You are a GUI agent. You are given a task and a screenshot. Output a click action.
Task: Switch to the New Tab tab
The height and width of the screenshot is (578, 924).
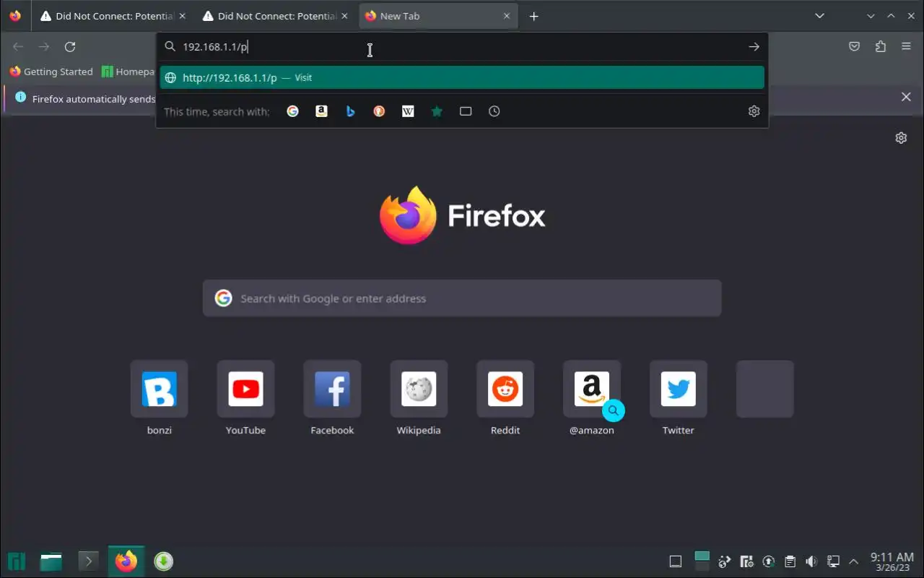click(x=439, y=16)
